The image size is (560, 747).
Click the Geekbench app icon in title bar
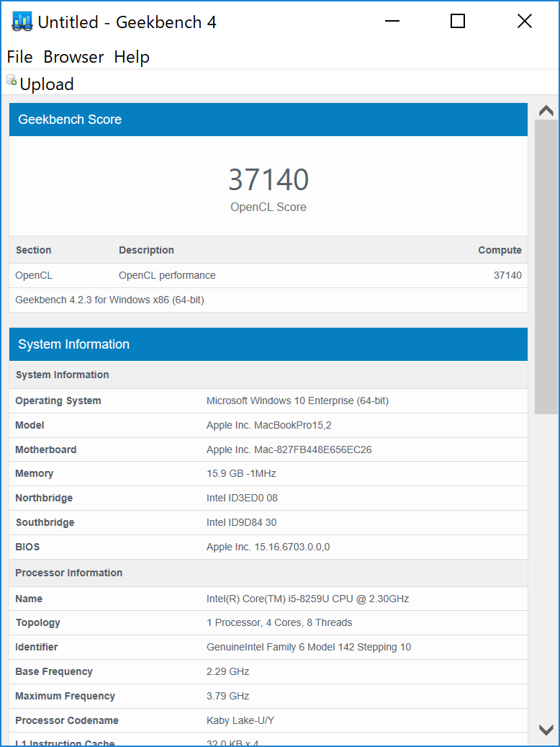22,22
